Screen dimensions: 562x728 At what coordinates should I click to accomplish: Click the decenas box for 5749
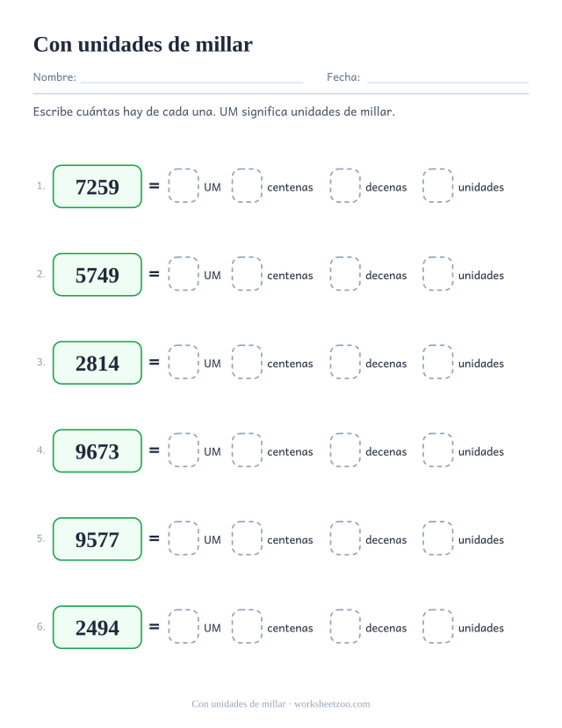coord(345,274)
